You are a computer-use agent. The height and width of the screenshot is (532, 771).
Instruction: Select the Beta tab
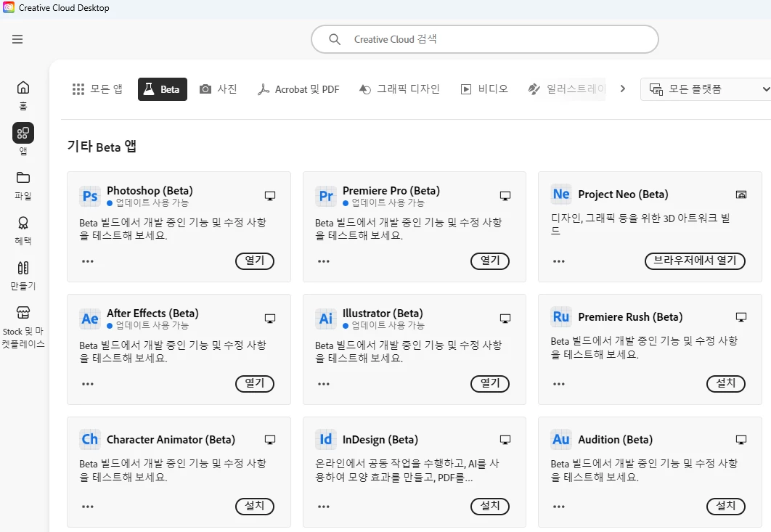tap(163, 89)
